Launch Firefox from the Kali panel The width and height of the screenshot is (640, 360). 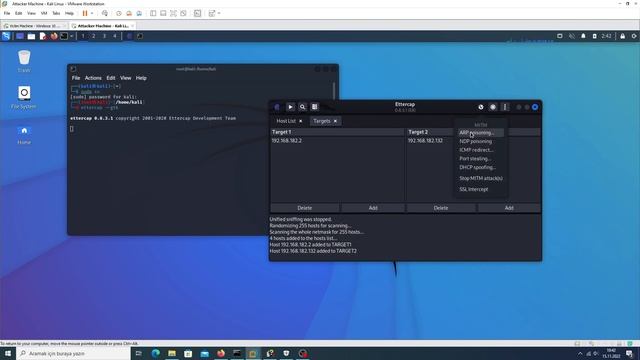pyautogui.click(x=54, y=36)
